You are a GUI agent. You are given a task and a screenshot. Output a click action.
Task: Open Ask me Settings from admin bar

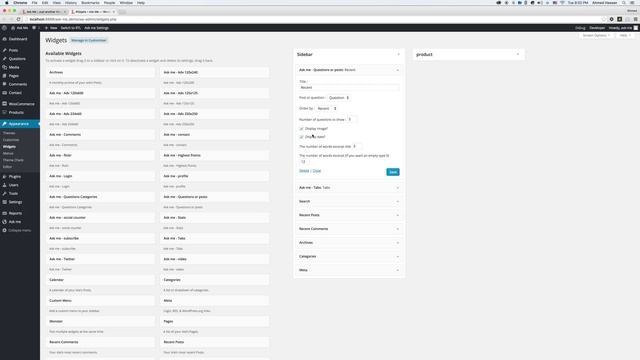pyautogui.click(x=96, y=28)
